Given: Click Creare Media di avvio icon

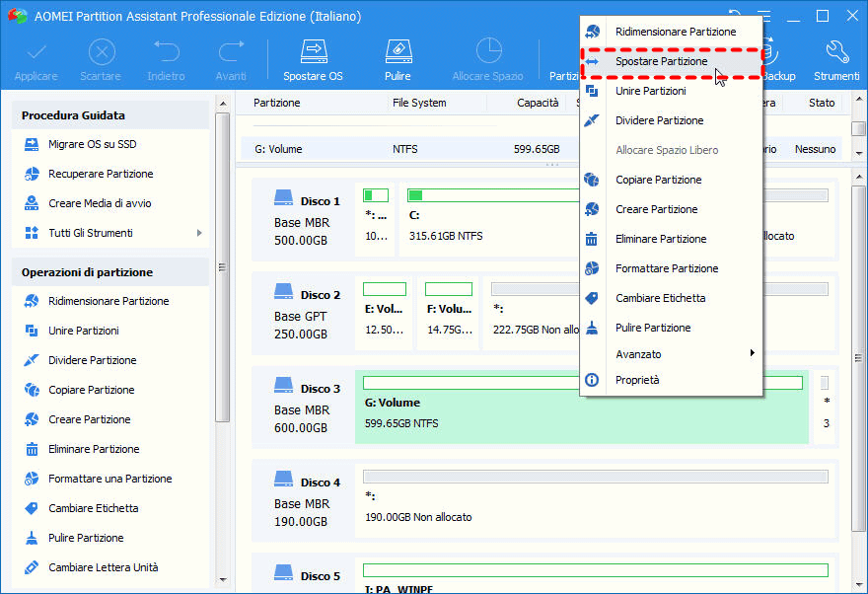Looking at the screenshot, I should tap(32, 203).
